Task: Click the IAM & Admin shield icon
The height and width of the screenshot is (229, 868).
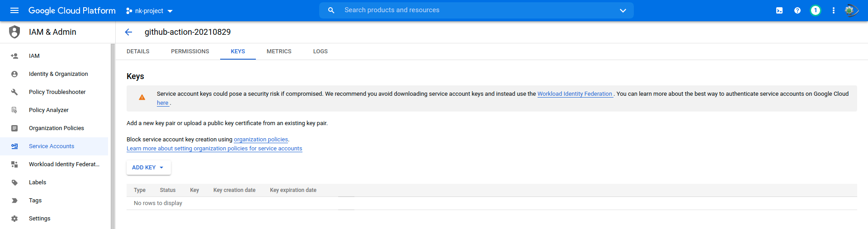Action: click(14, 32)
